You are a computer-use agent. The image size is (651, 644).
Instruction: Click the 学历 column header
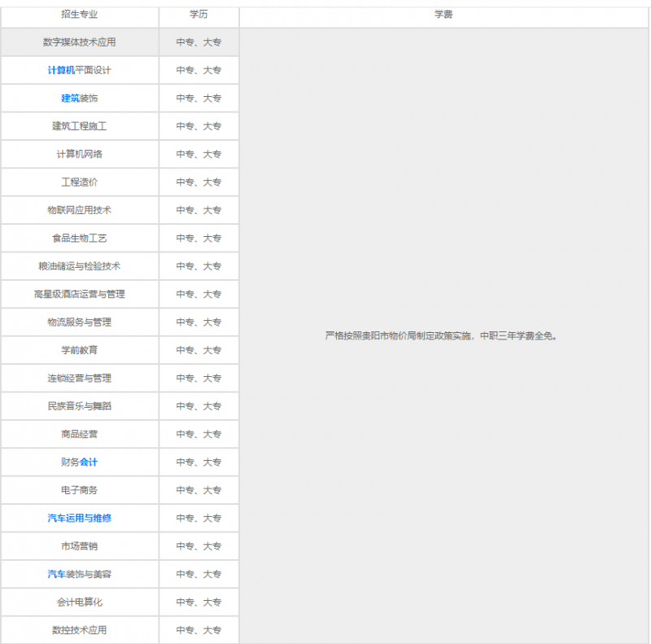(199, 15)
